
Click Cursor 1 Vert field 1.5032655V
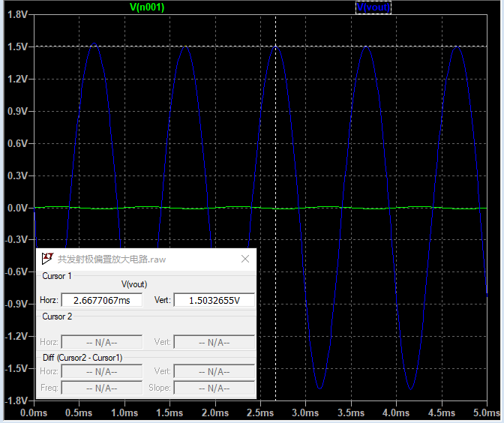pyautogui.click(x=214, y=300)
